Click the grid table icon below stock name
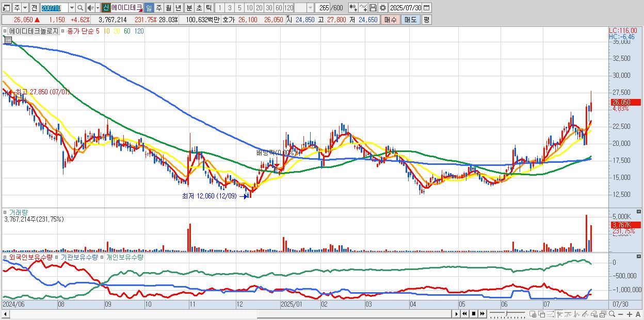 [x=8, y=40]
